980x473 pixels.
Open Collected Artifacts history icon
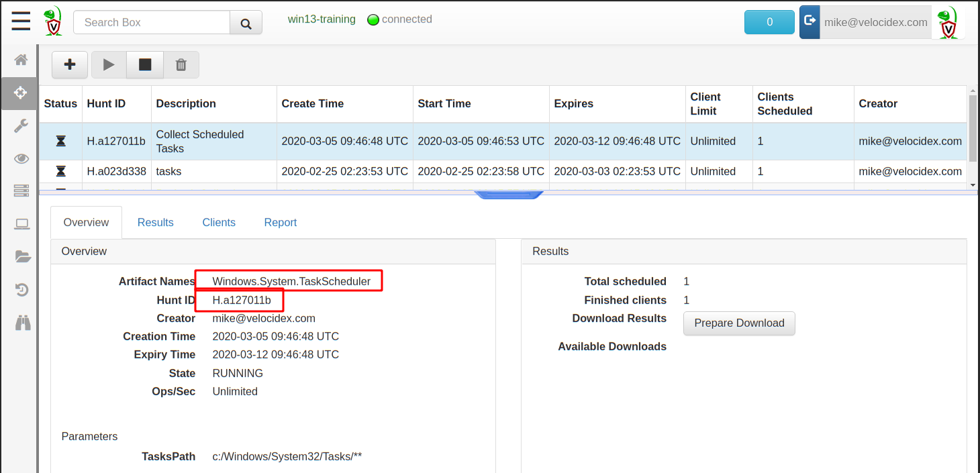(x=20, y=289)
